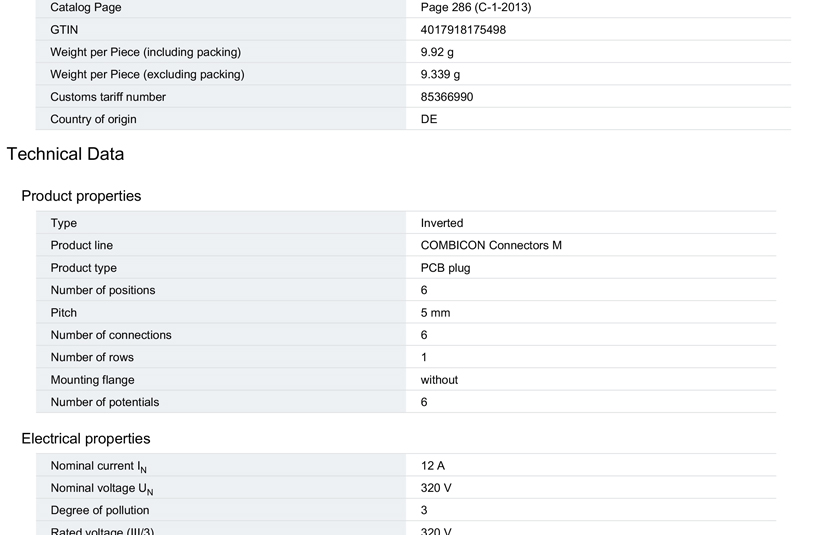Image resolution: width=830 pixels, height=535 pixels.
Task: Select the PCB plug product type value
Action: pos(445,268)
